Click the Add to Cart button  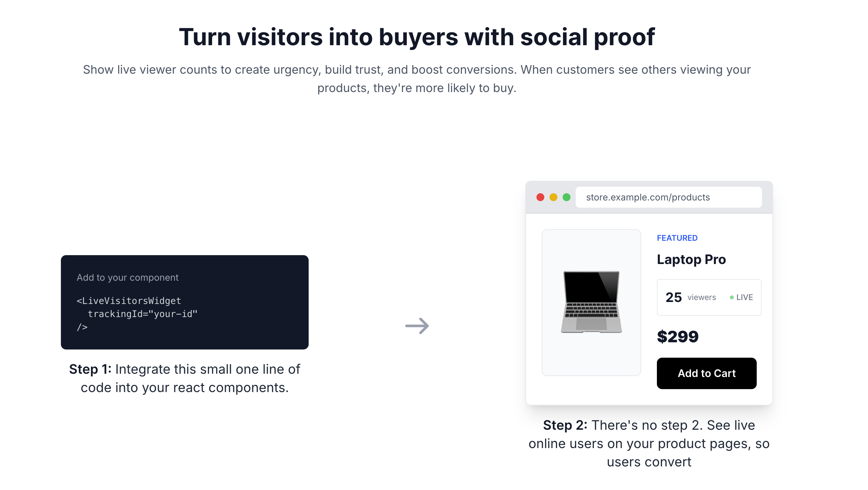[x=707, y=373]
